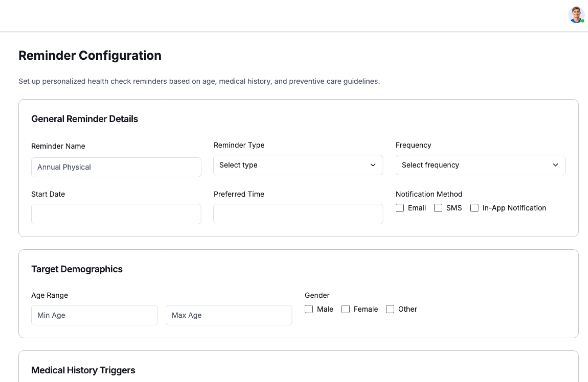Click the user profile avatar

576,15
